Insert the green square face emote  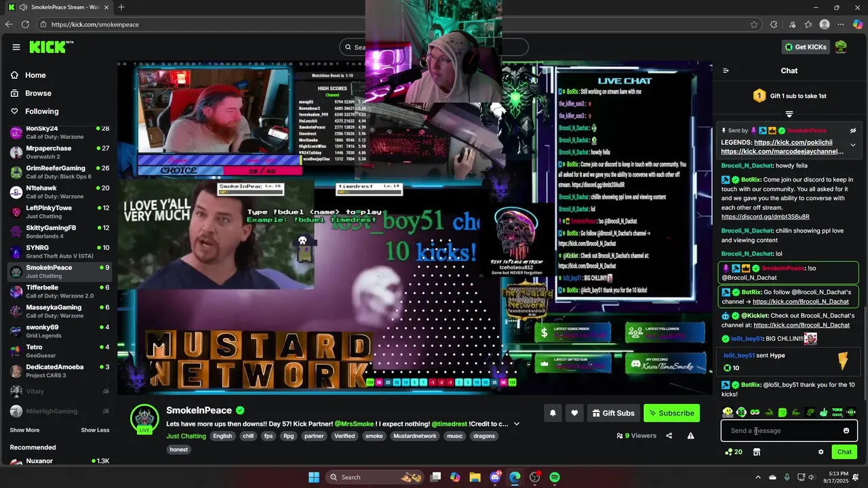782,412
